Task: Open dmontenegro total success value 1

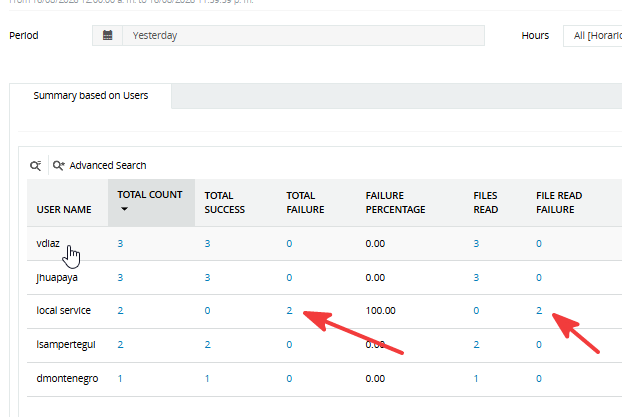Action: [207, 379]
